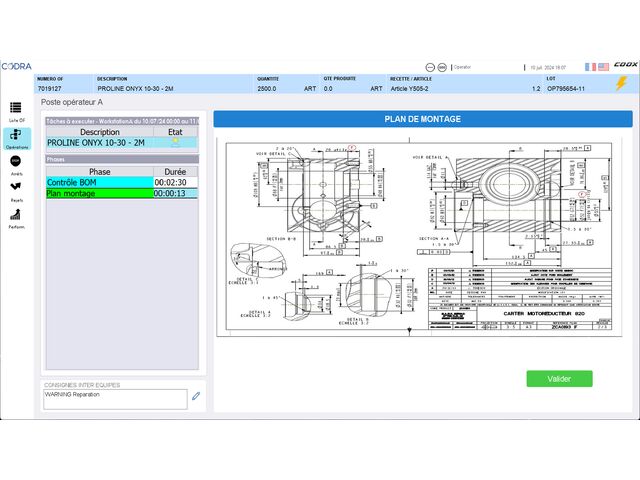Screen dimensions: 640x480
Task: Click the Valider button
Action: (x=559, y=379)
